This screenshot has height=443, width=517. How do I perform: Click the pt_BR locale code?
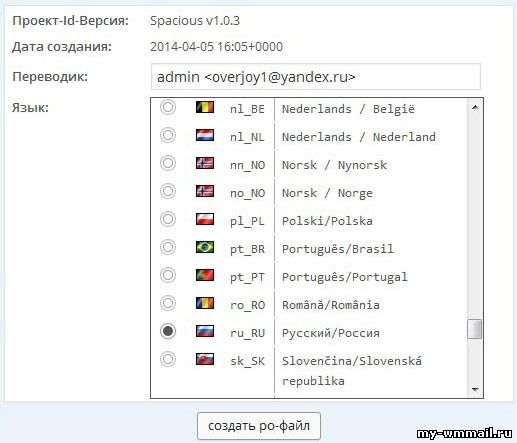coord(247,249)
